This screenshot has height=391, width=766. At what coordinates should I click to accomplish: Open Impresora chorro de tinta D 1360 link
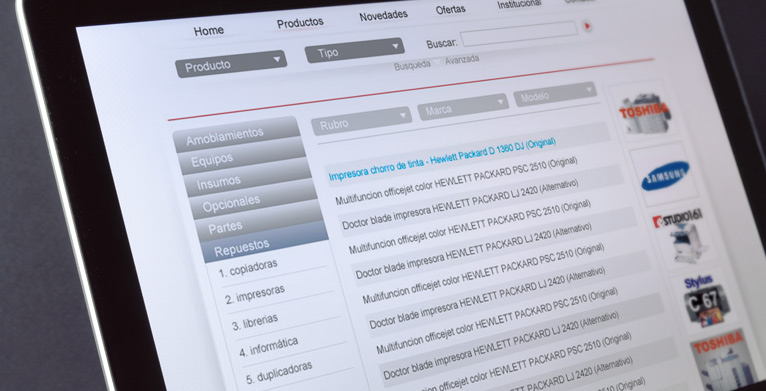tap(442, 159)
